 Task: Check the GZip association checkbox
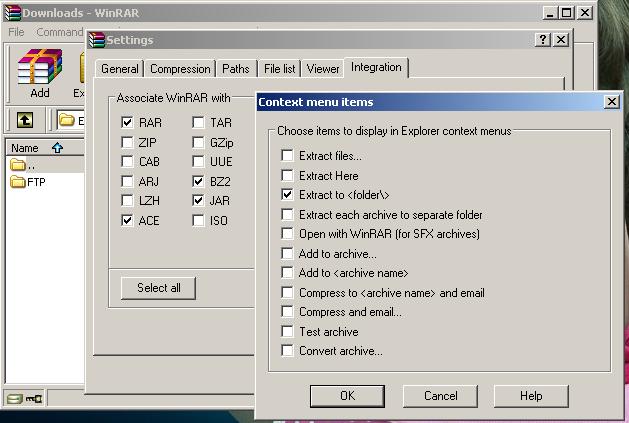[198, 142]
